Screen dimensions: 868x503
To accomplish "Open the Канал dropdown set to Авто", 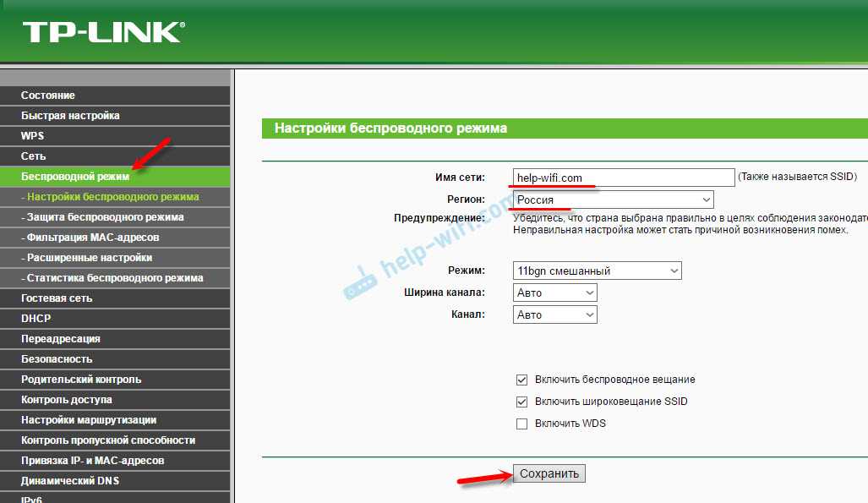I will click(554, 314).
